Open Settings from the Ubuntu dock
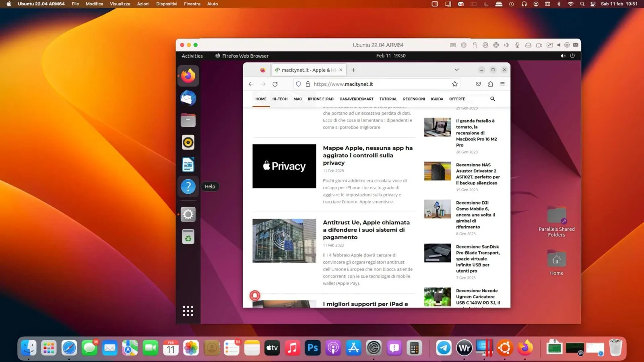 (x=188, y=214)
